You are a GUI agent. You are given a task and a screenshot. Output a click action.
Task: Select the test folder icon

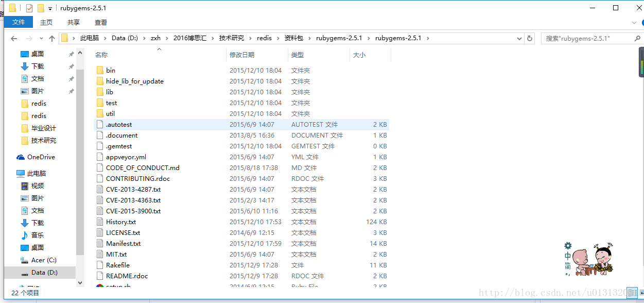click(100, 103)
